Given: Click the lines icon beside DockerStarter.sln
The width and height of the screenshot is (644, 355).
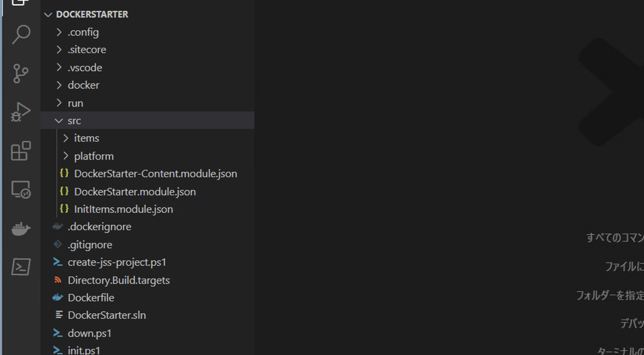Looking at the screenshot, I should click(59, 315).
